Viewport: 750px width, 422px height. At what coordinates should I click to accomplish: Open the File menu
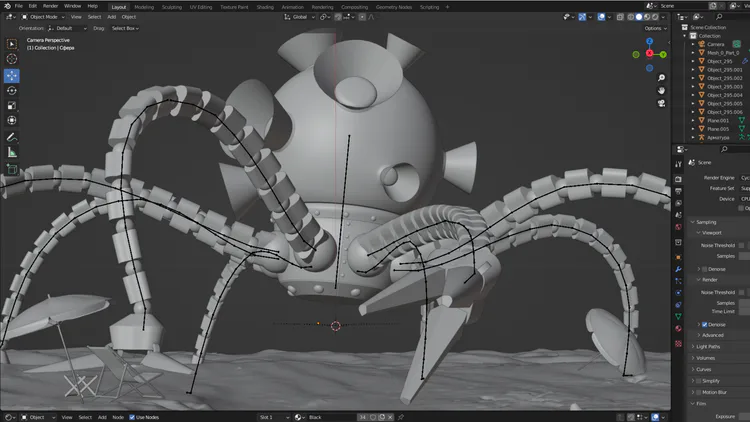(x=19, y=6)
